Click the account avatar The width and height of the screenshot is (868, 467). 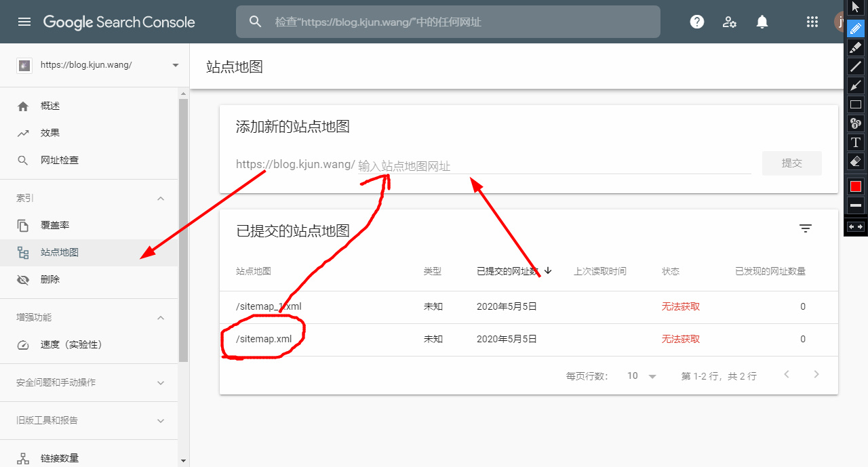click(x=839, y=22)
